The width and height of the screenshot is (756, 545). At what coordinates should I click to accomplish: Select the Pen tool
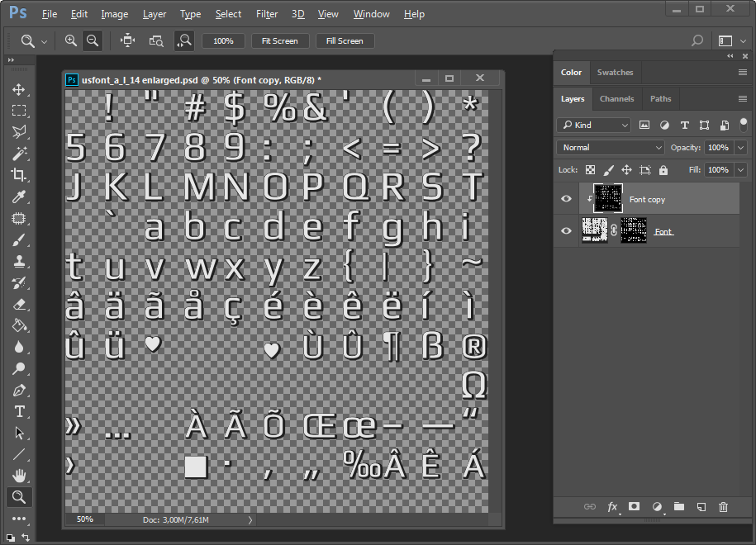(x=19, y=391)
